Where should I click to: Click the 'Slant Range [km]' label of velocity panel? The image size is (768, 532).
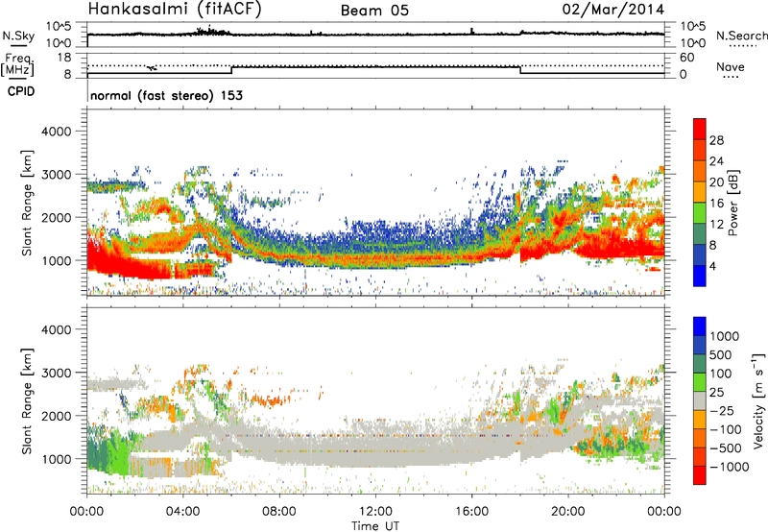[27, 400]
